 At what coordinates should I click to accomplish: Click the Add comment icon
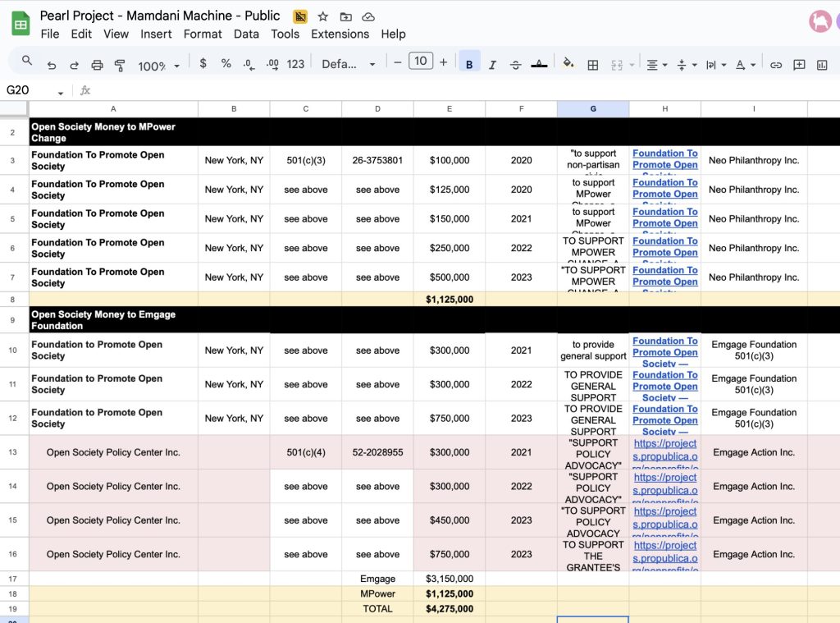799,65
